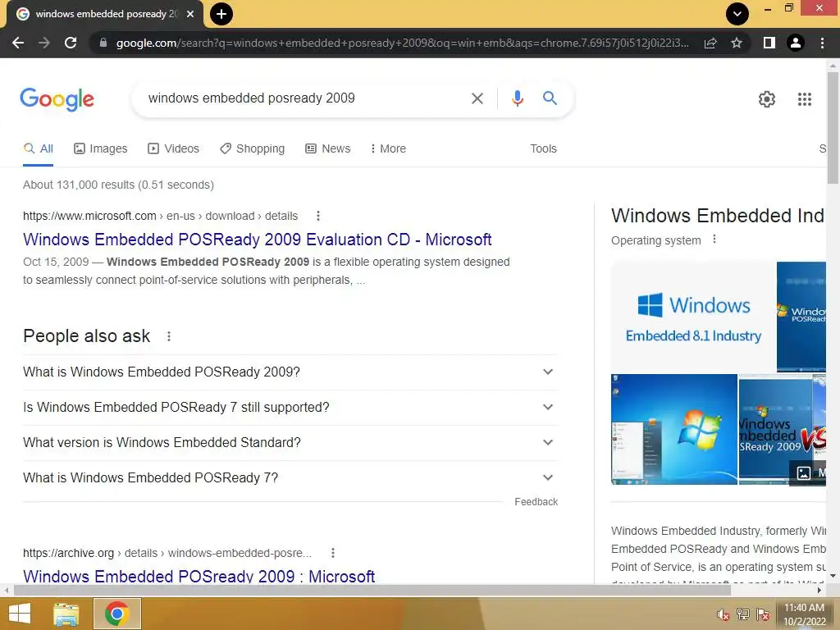Open result options next to archive.org URL
The image size is (840, 630).
333,553
